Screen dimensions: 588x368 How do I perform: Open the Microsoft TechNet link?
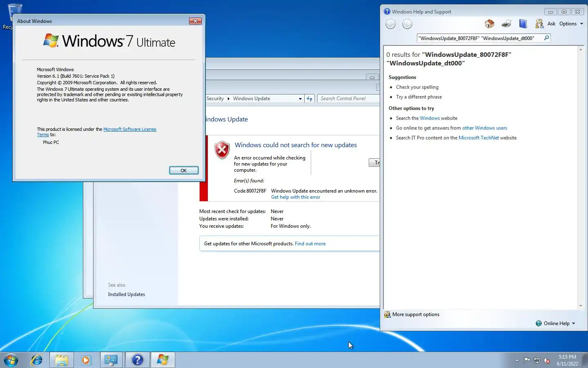479,138
